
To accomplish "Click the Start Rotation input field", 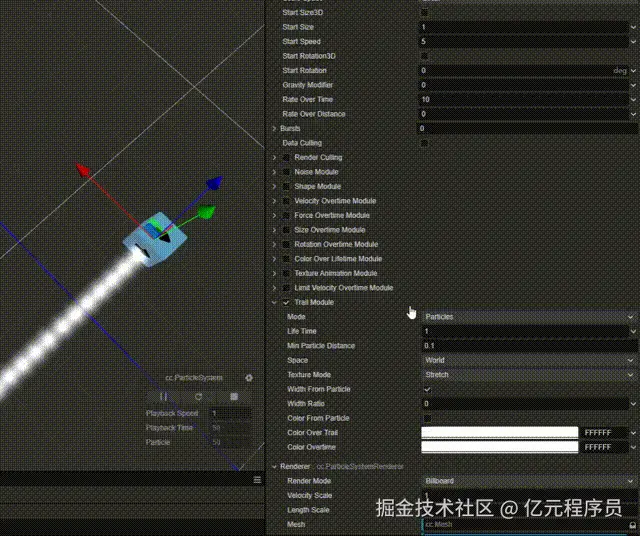I will [x=524, y=71].
